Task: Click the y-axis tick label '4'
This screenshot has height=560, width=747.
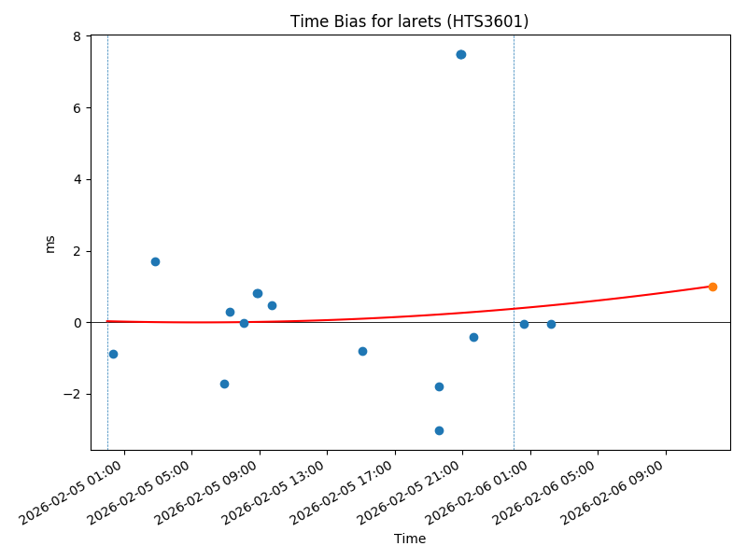Action: [78, 179]
